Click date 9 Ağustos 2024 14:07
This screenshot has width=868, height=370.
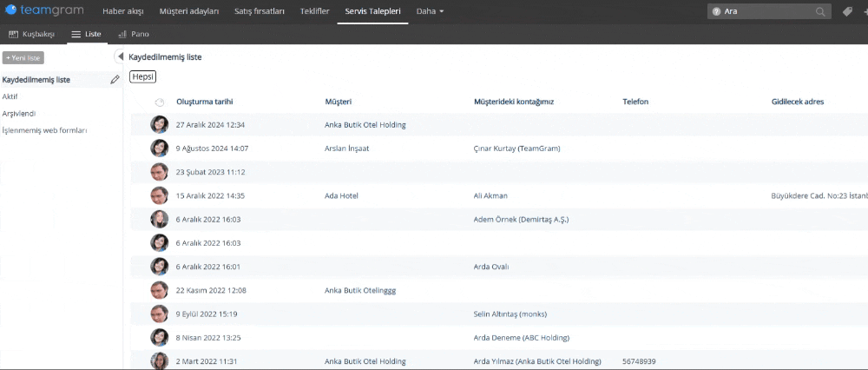pos(212,149)
